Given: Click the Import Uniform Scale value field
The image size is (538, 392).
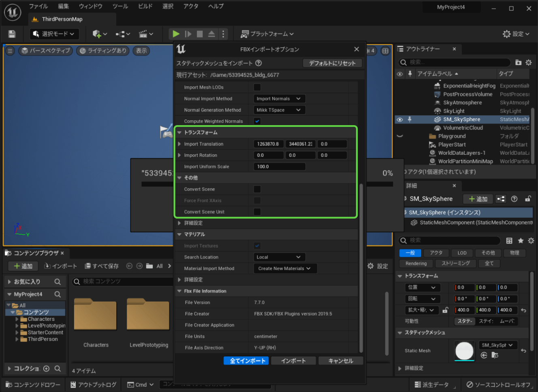Looking at the screenshot, I should (280, 166).
